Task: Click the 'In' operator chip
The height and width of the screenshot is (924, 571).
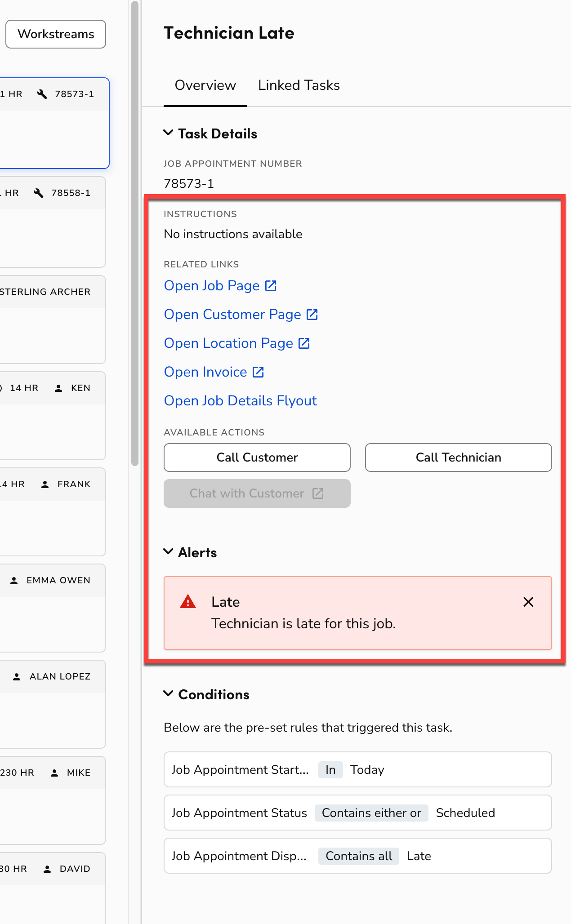Action: (x=330, y=770)
